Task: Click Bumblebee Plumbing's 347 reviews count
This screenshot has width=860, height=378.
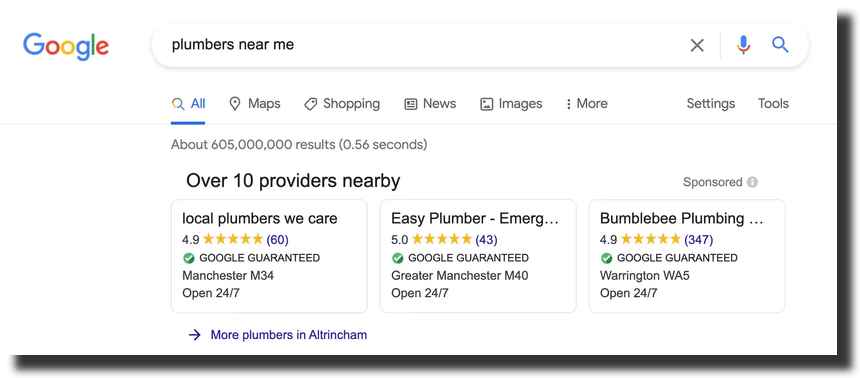Action: [x=699, y=240]
